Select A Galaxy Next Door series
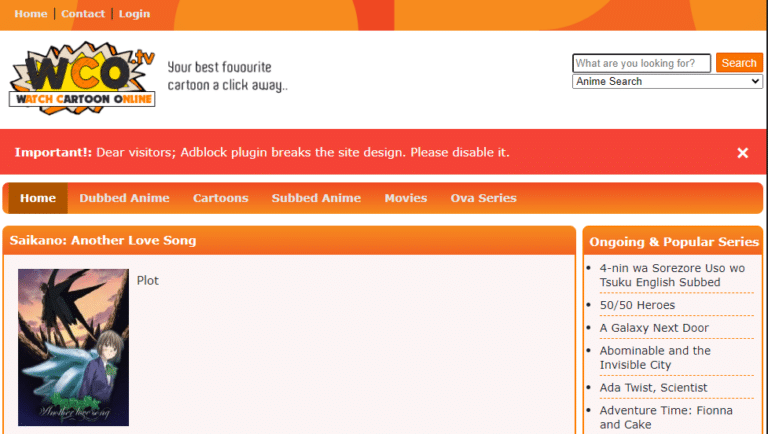 (654, 328)
